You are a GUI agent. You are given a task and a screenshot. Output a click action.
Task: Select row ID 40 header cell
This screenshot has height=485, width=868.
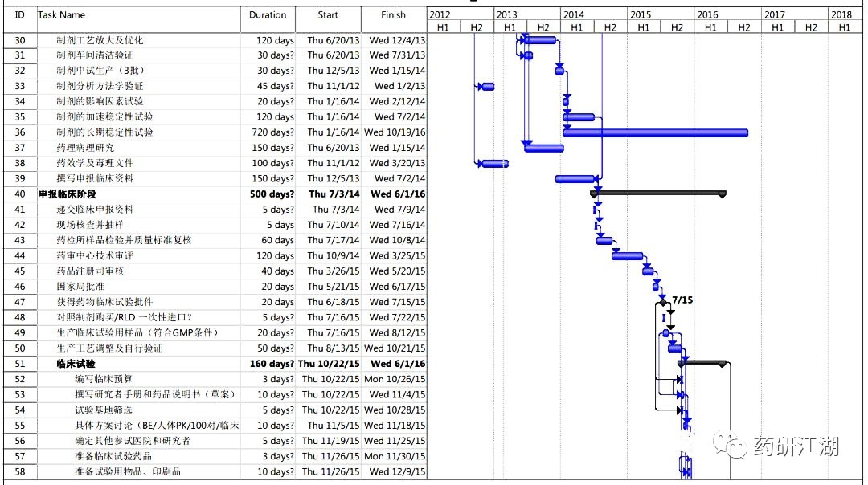20,194
